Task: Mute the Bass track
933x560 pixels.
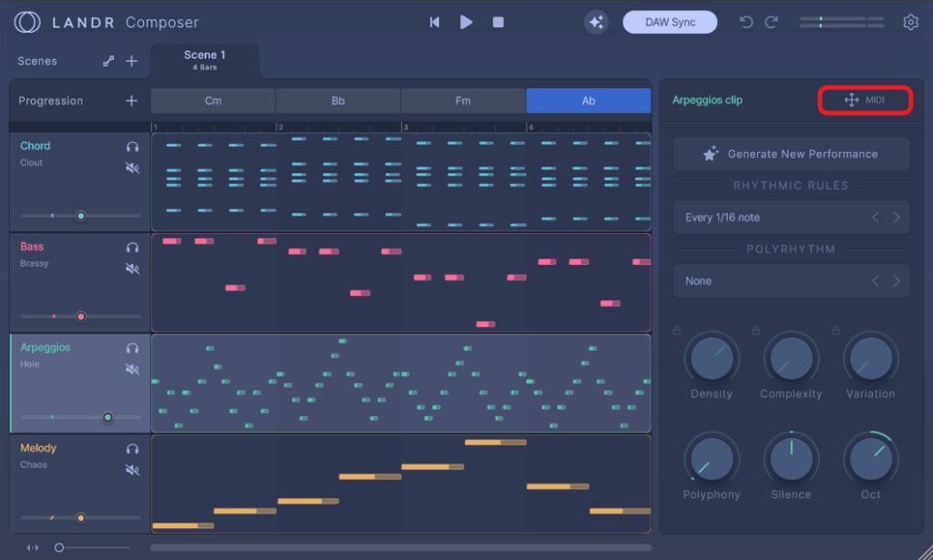Action: (x=132, y=268)
